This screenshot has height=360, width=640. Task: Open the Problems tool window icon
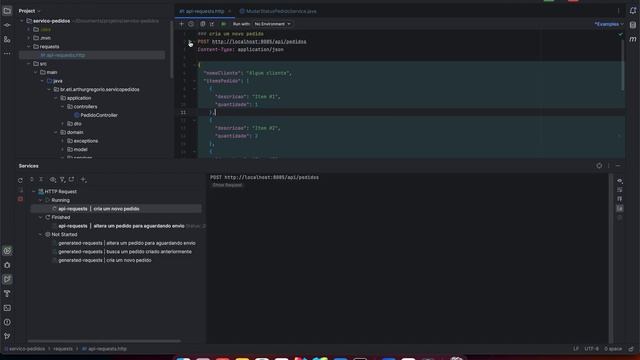(x=7, y=322)
